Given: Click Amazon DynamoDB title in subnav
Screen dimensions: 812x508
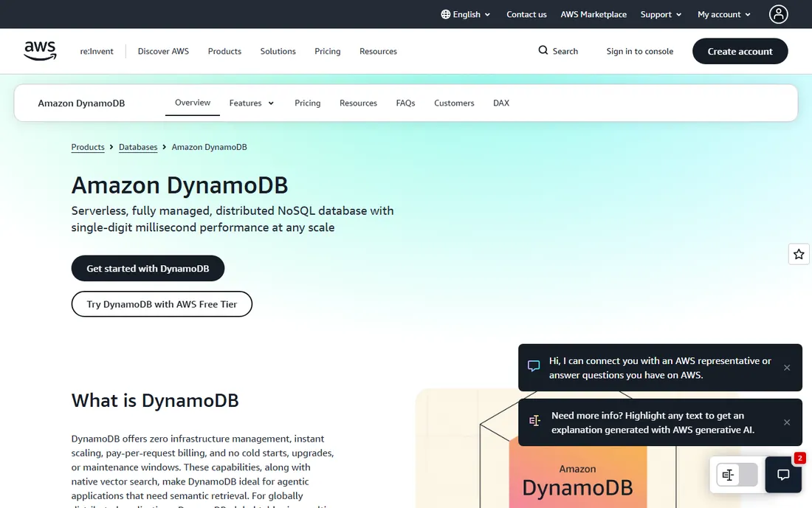Looking at the screenshot, I should pos(81,103).
